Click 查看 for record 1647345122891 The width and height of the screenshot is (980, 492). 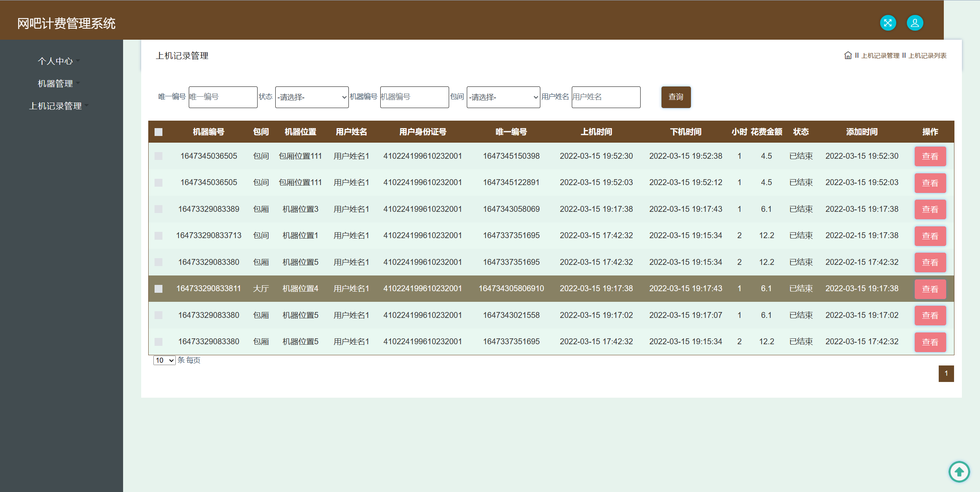pyautogui.click(x=930, y=183)
